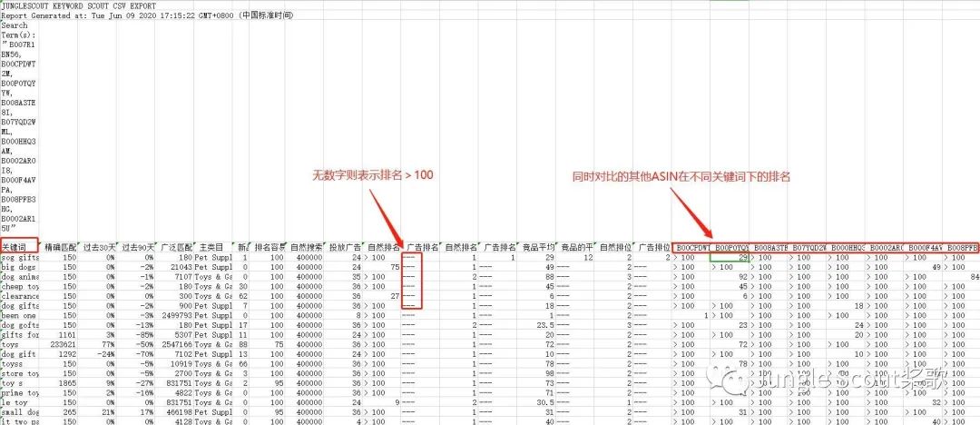Viewport: 980px width, 425px height.
Task: Select the 自然排位 header cell
Action: [x=615, y=248]
